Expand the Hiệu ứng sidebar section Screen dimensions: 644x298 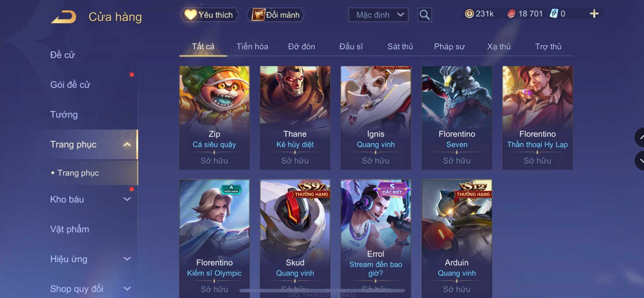(127, 259)
